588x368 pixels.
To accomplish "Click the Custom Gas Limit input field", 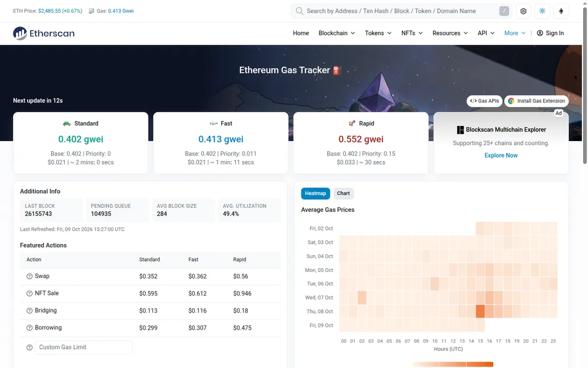I will click(84, 347).
